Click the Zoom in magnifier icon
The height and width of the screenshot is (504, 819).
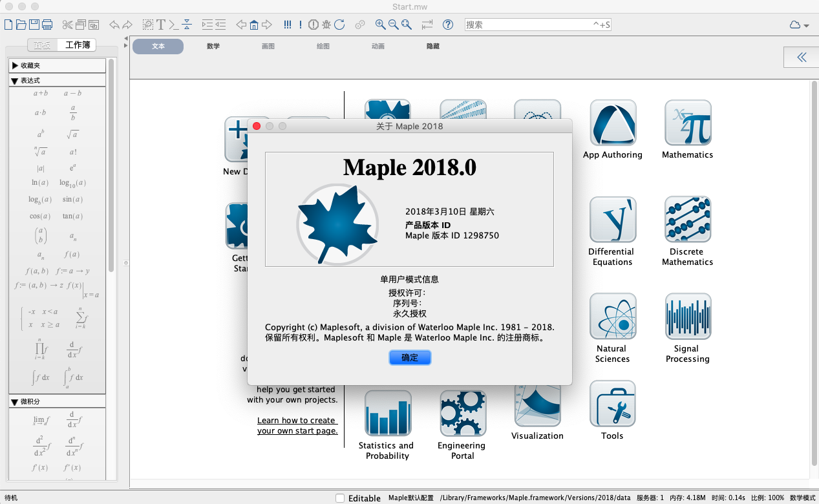[380, 25]
